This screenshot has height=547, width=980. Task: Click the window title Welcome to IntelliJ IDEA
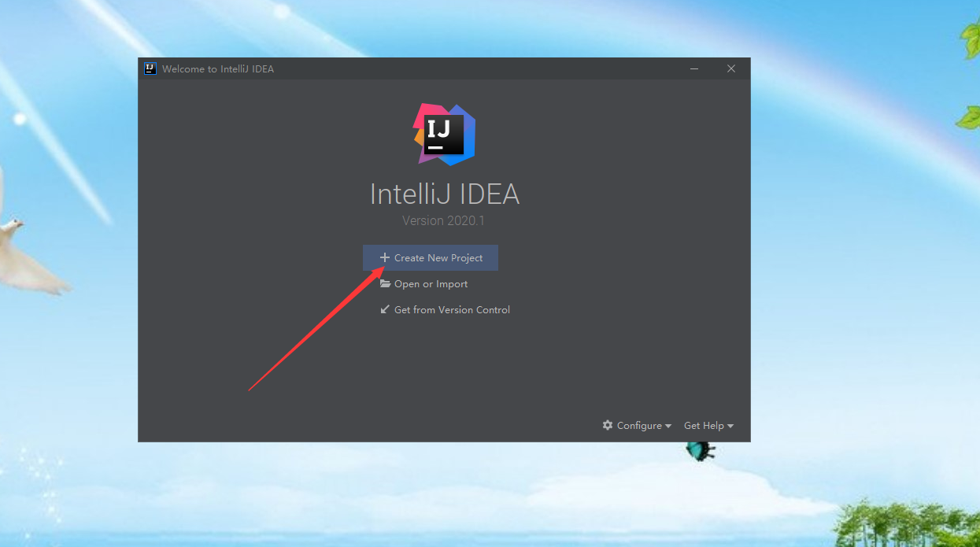(218, 69)
